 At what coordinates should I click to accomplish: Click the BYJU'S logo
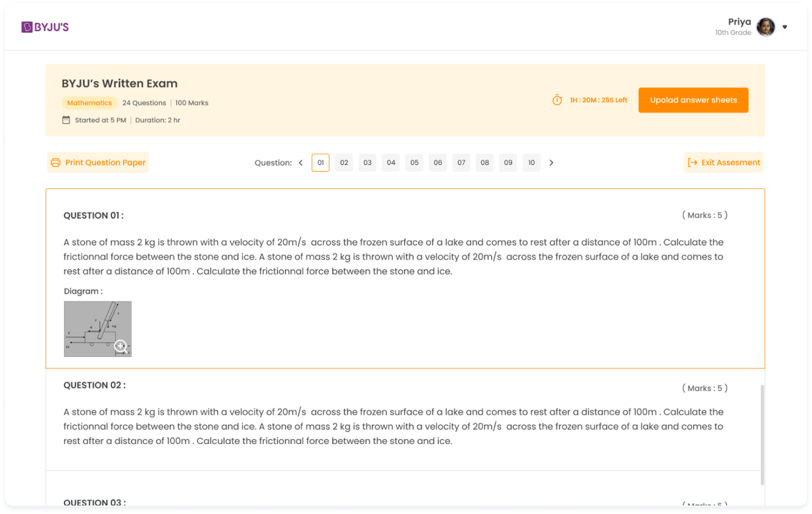click(45, 27)
